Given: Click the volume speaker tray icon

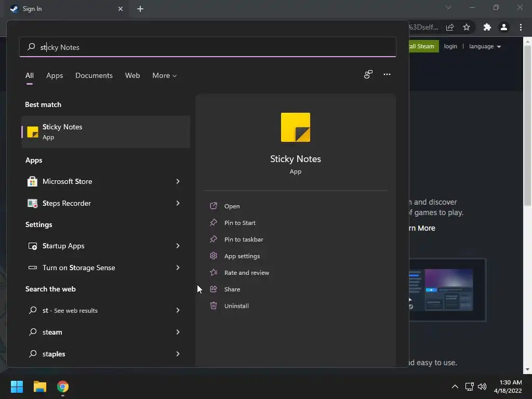Looking at the screenshot, I should tap(482, 387).
